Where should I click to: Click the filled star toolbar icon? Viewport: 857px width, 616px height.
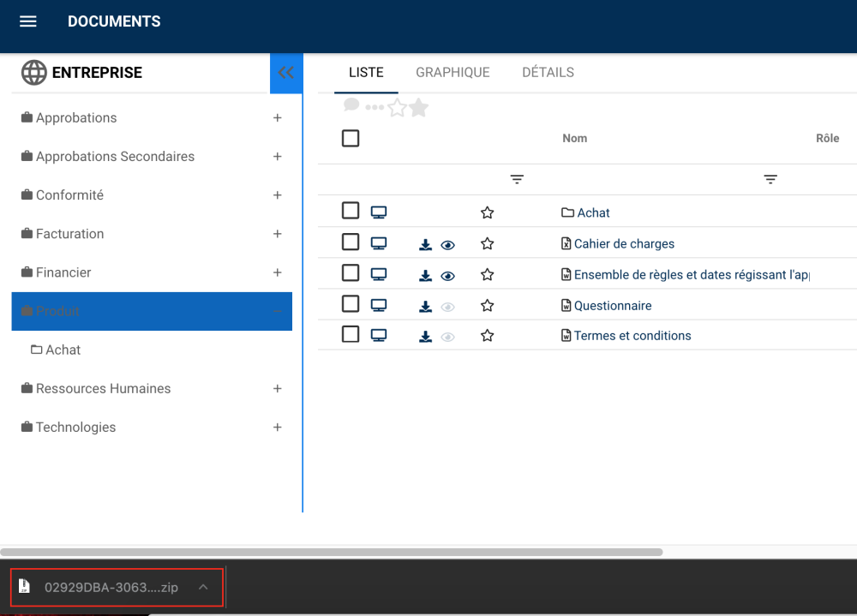(419, 108)
